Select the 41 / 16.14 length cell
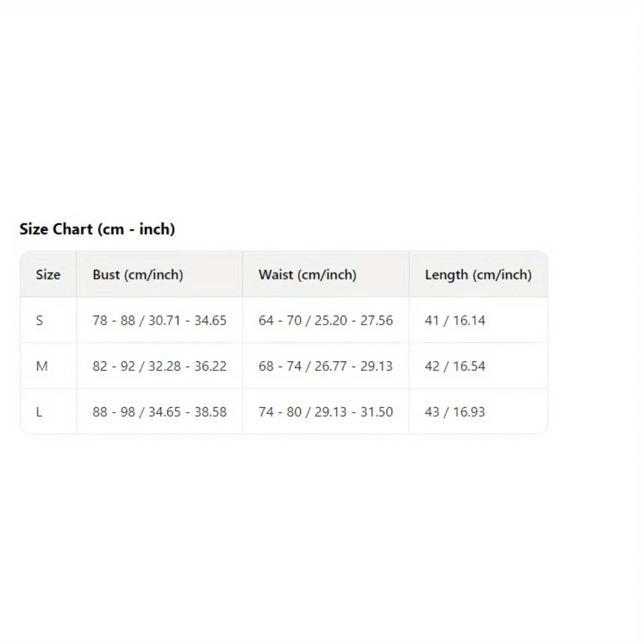 point(455,321)
